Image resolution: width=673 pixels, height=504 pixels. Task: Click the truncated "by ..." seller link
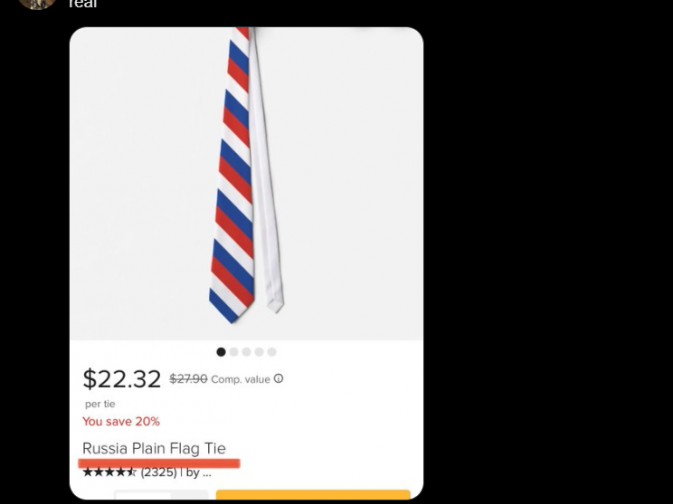(x=198, y=473)
